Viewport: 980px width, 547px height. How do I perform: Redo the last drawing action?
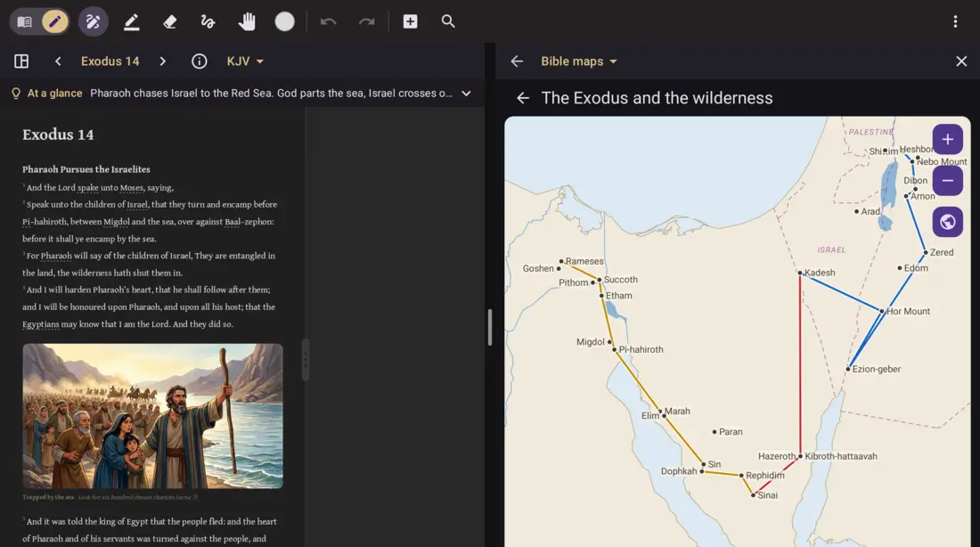[367, 22]
